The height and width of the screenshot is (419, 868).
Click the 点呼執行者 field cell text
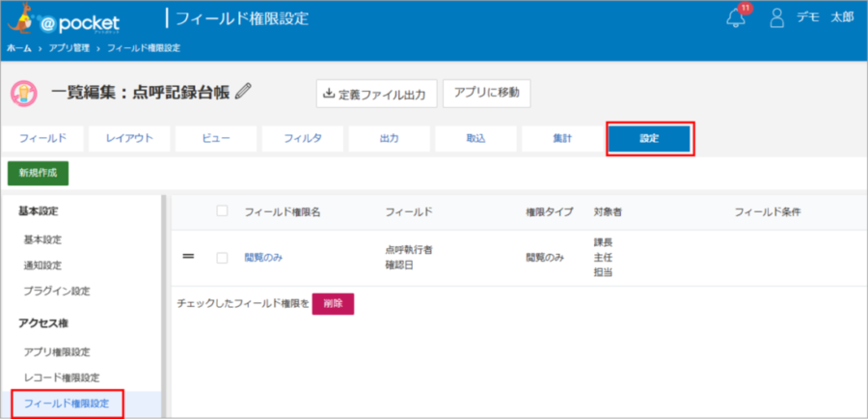pyautogui.click(x=409, y=250)
